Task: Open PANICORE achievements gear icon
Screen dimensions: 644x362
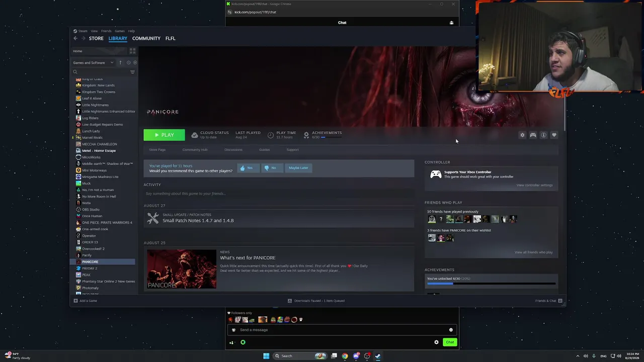Action: 306,135
